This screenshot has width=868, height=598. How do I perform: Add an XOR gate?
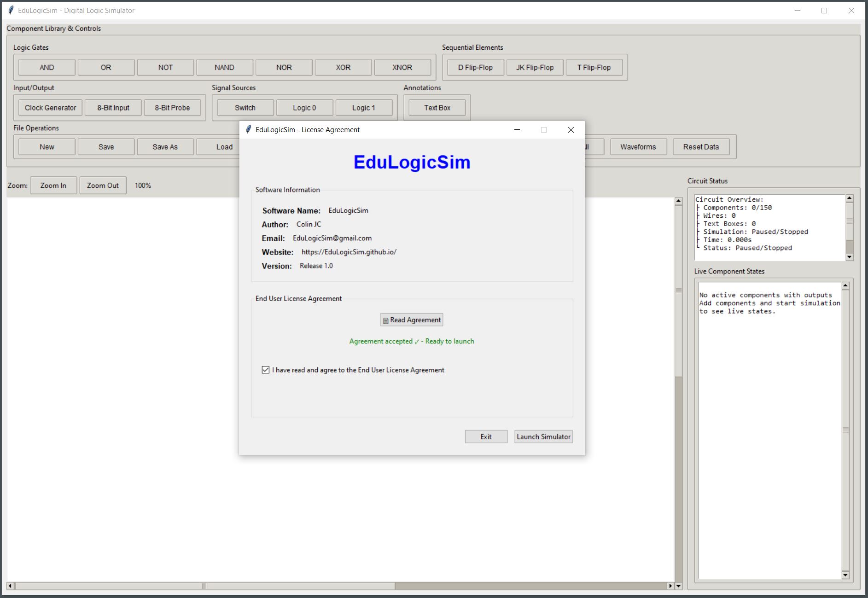click(x=343, y=67)
